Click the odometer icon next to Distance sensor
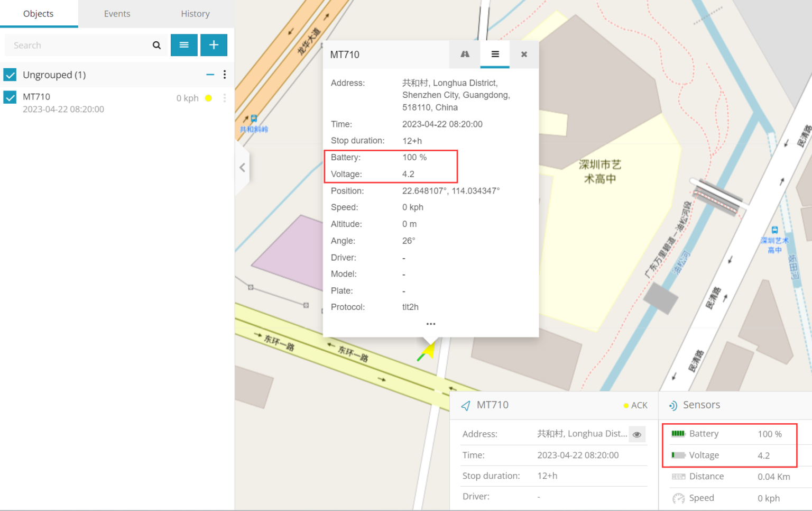 point(678,477)
